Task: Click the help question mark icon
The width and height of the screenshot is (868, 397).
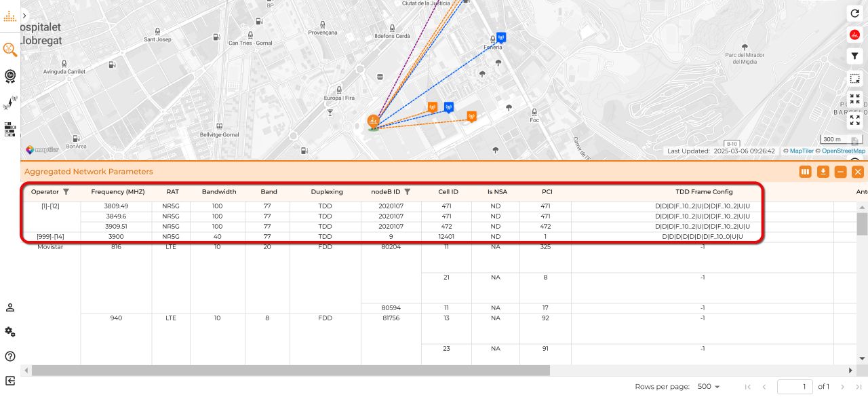Action: pos(10,356)
